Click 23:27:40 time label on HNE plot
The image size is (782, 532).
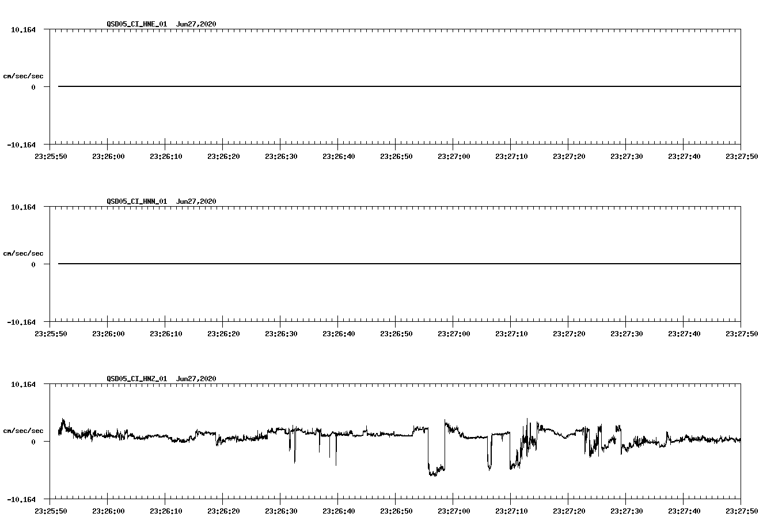[x=684, y=156]
